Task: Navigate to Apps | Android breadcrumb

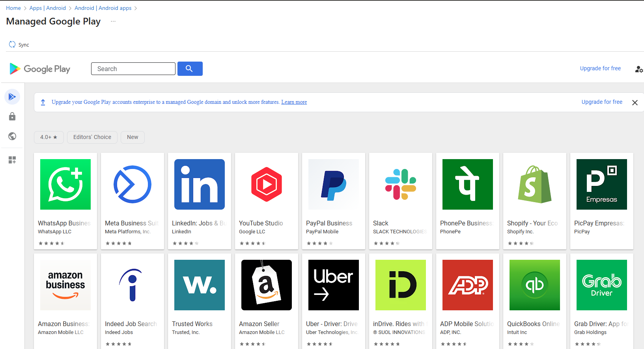Action: [47, 8]
